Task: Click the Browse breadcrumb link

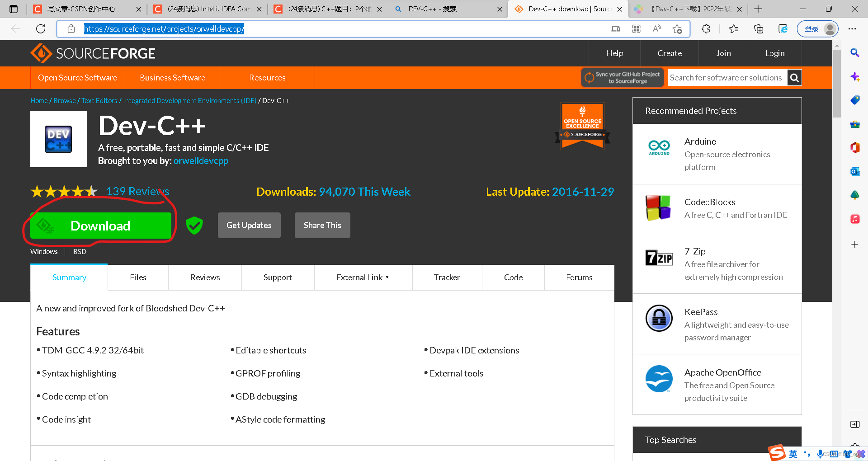Action: (x=65, y=101)
